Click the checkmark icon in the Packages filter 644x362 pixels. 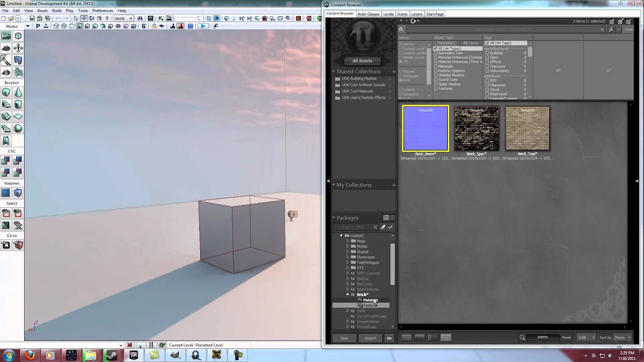[x=390, y=227]
